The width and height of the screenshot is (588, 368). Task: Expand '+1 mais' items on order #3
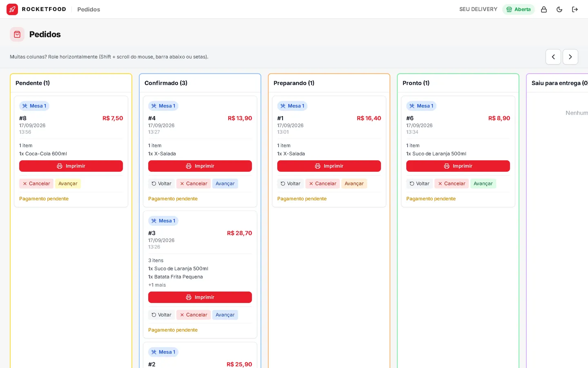coord(157,285)
